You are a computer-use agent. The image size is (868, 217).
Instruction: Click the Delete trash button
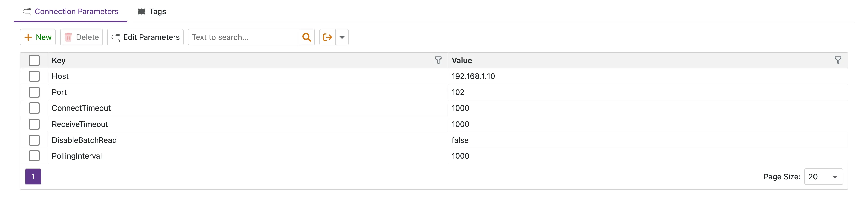[x=82, y=37]
